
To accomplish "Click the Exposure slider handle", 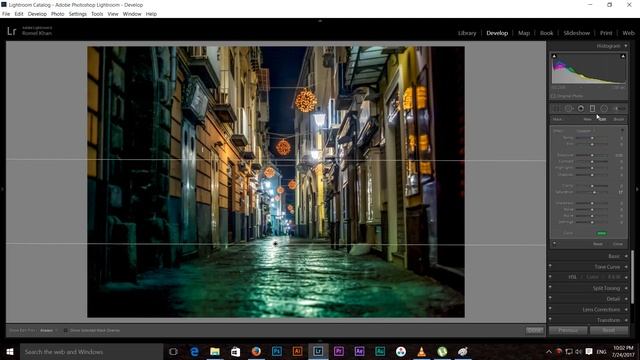I will click(x=592, y=156).
